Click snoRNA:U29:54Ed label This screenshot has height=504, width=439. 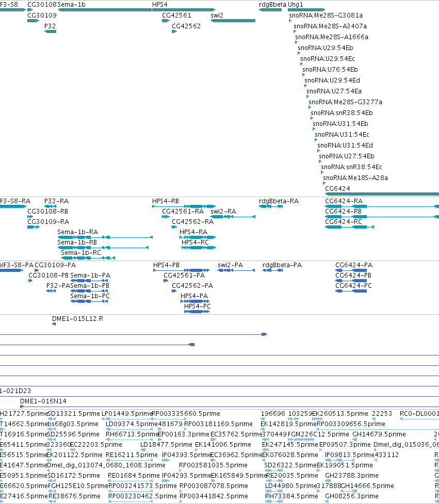[x=332, y=80]
